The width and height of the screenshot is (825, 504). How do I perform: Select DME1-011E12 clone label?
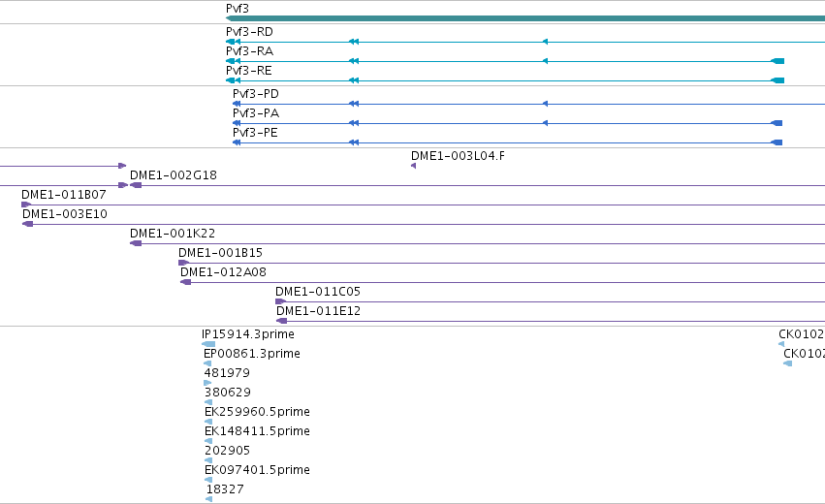[318, 311]
